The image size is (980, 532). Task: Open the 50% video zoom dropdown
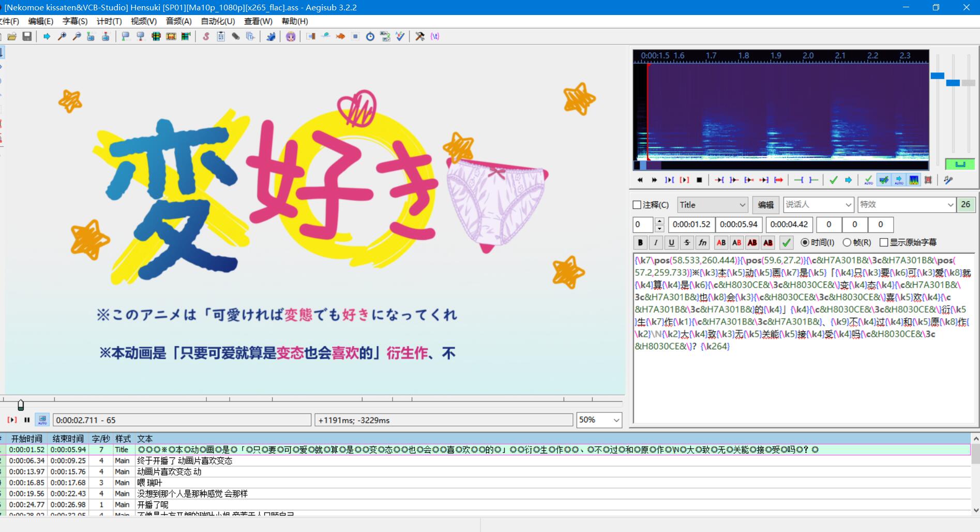[x=599, y=420]
